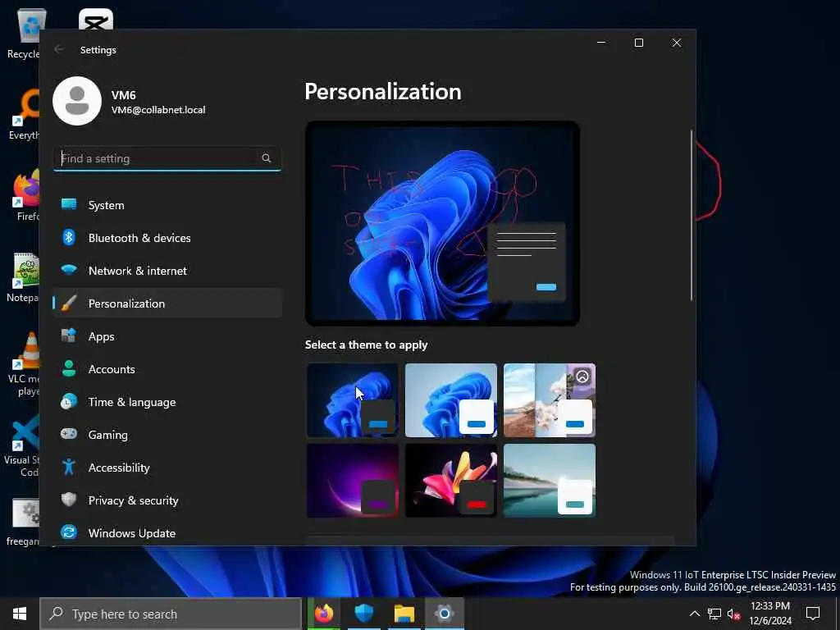Apply the colorful flower dark theme
This screenshot has width=840, height=630.
tap(451, 481)
